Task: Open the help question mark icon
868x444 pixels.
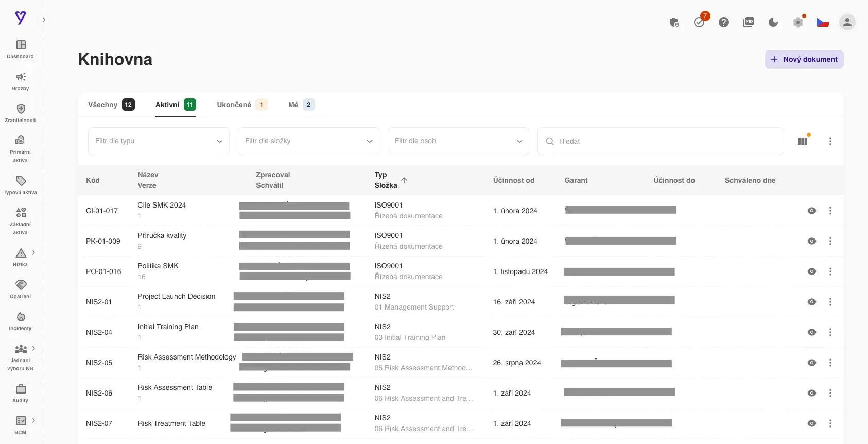Action: coord(724,22)
